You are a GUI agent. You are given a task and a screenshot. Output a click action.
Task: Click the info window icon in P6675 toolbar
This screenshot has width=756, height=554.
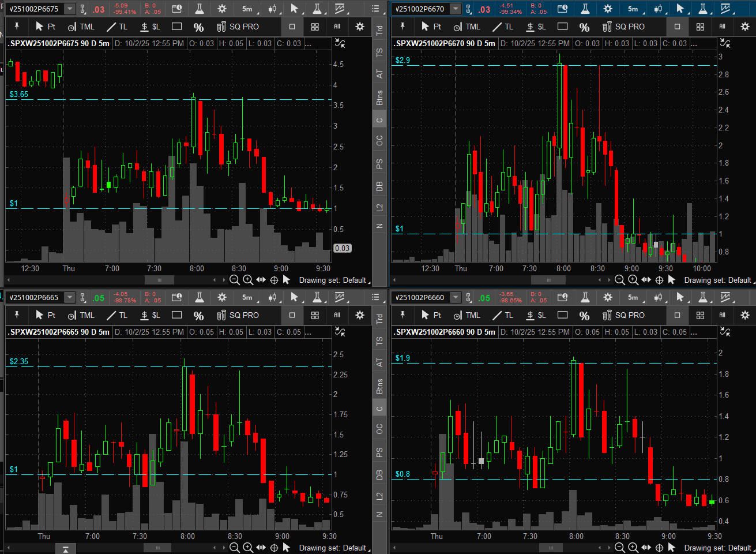[x=177, y=9]
